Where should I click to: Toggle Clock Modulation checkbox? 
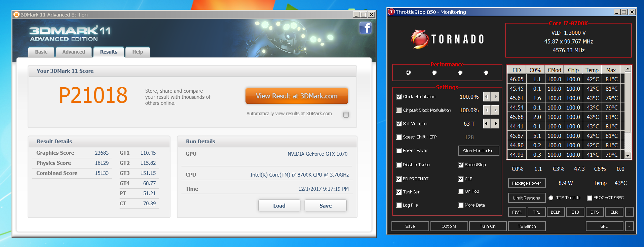[399, 97]
